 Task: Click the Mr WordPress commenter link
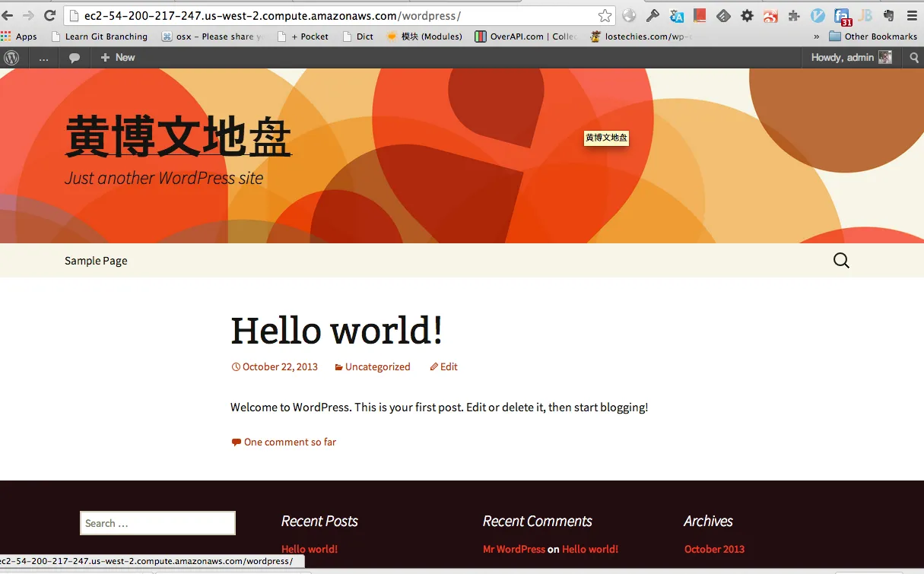[514, 549]
